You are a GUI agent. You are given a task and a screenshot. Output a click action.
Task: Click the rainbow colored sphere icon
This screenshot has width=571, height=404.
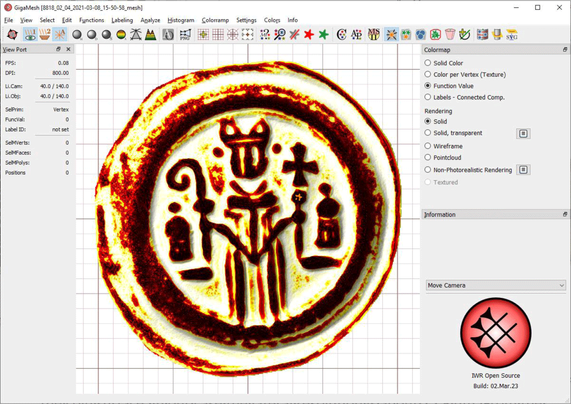121,35
